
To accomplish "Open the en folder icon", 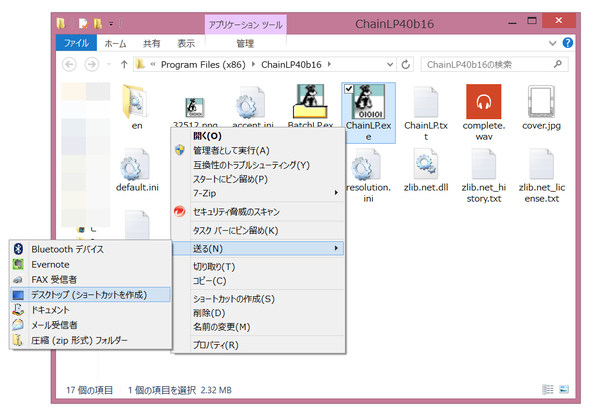I will 136,101.
